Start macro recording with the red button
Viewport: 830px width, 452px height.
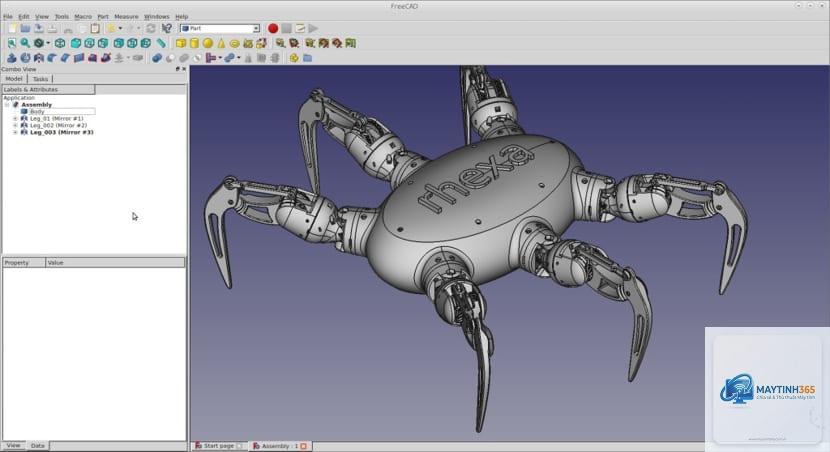273,28
